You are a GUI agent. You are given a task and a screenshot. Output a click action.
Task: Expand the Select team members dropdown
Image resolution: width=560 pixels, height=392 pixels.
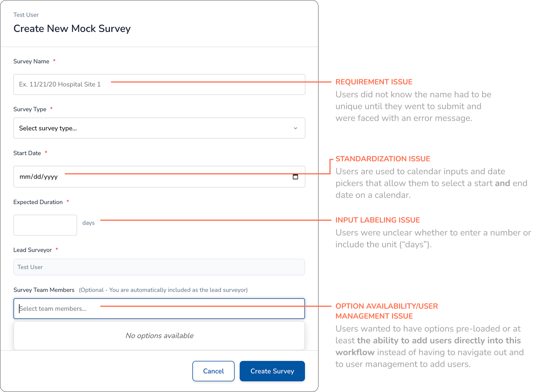[159, 309]
